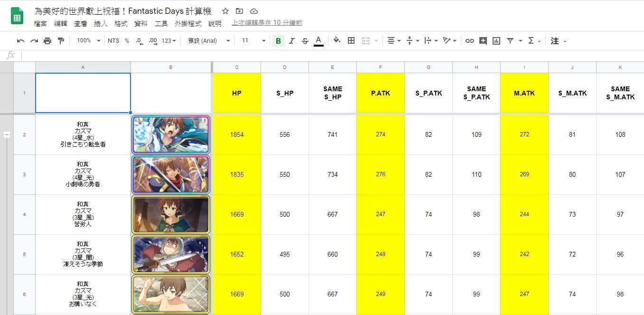Click the select-all corner box
Image resolution: width=644 pixels, height=315 pixels.
[24, 67]
